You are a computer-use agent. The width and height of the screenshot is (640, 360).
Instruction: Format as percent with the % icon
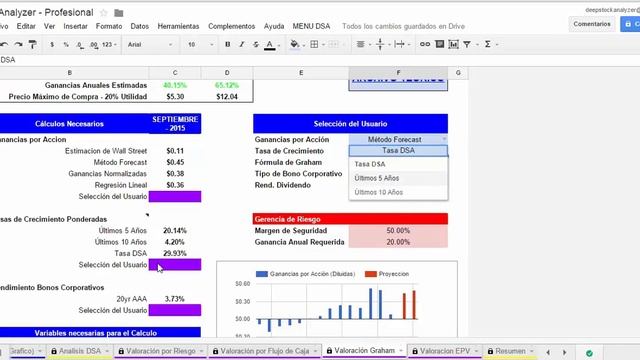(x=66, y=44)
